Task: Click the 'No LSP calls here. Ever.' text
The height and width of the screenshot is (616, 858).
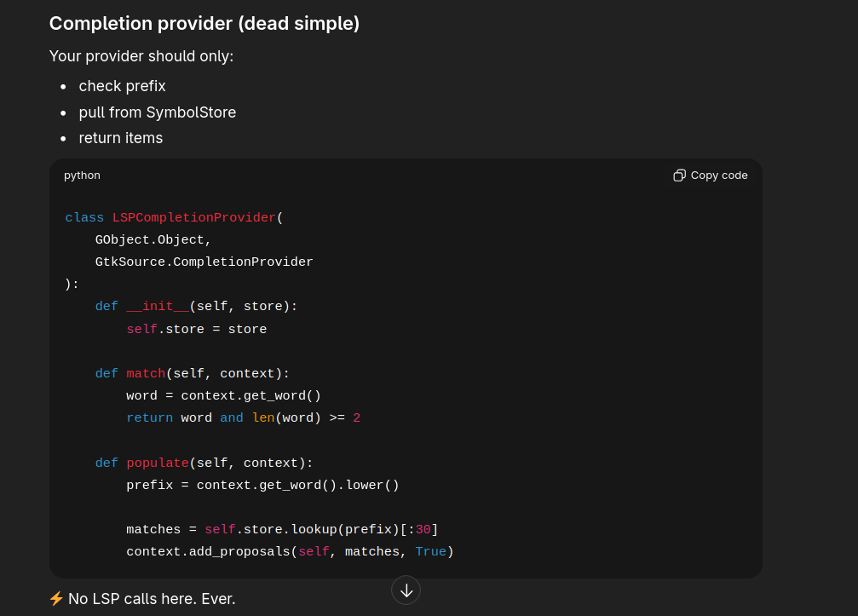Action: tap(152, 599)
